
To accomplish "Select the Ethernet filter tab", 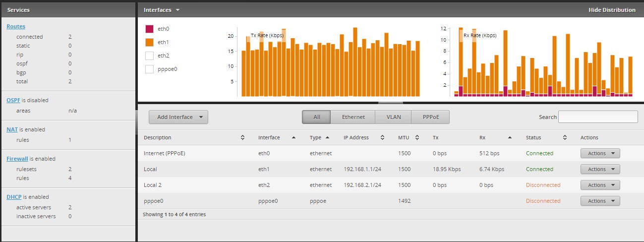I will pyautogui.click(x=353, y=117).
